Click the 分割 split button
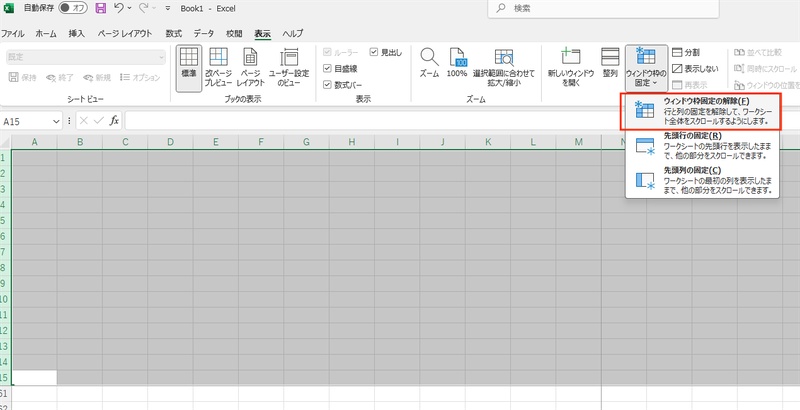Image resolution: width=800 pixels, height=410 pixels. pyautogui.click(x=686, y=53)
